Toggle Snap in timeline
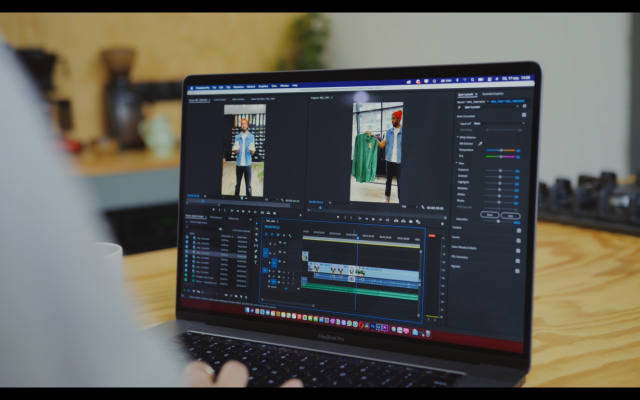 click(272, 234)
